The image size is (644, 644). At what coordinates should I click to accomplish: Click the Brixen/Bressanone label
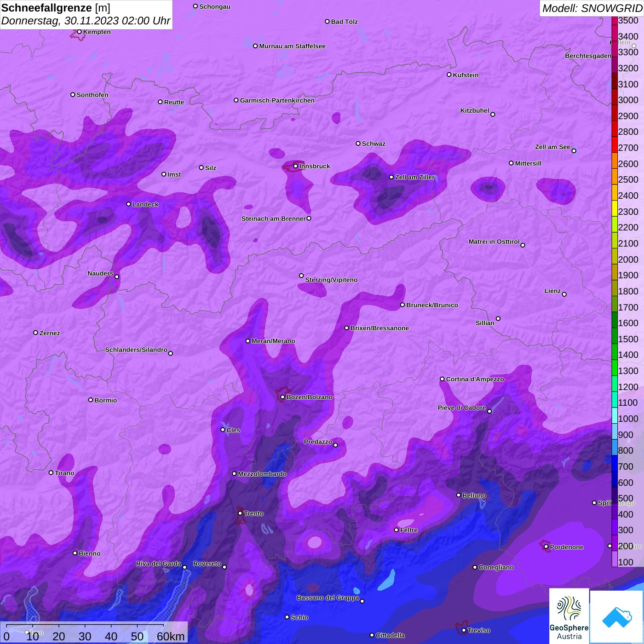tap(379, 328)
